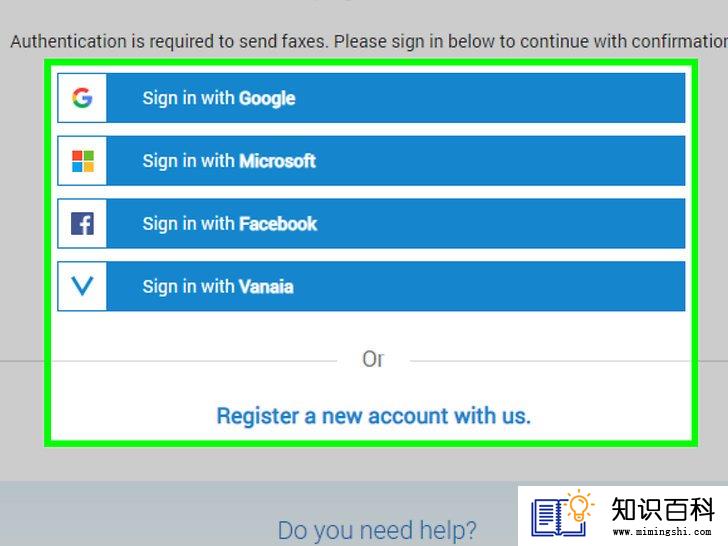The width and height of the screenshot is (728, 546).
Task: Click the Microsoft four-square logo icon
Action: point(83,161)
